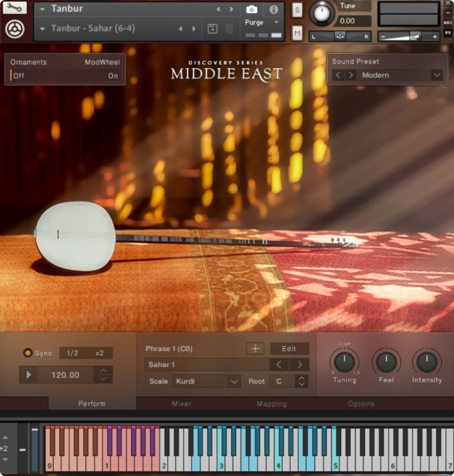Toggle Solo with the S button
Viewport: 454px width, 476px height.
click(x=297, y=10)
